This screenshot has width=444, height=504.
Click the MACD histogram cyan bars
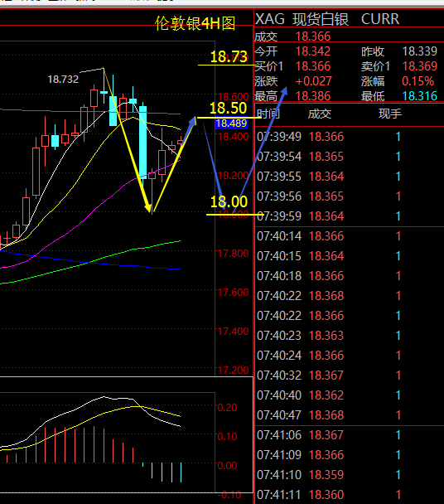click(x=166, y=472)
